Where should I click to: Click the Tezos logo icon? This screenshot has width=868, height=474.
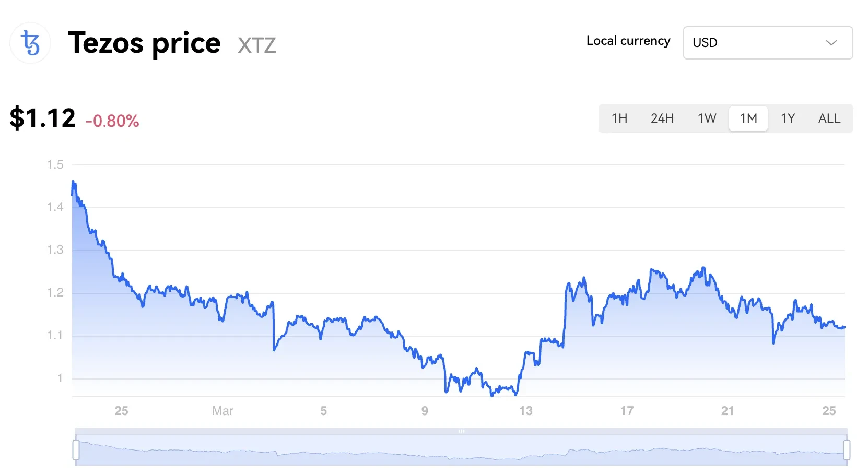(x=30, y=43)
